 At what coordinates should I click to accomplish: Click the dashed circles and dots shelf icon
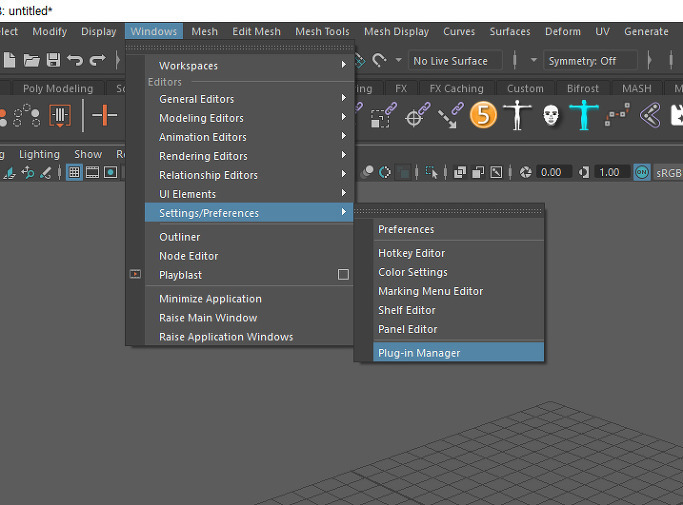pyautogui.click(x=27, y=115)
